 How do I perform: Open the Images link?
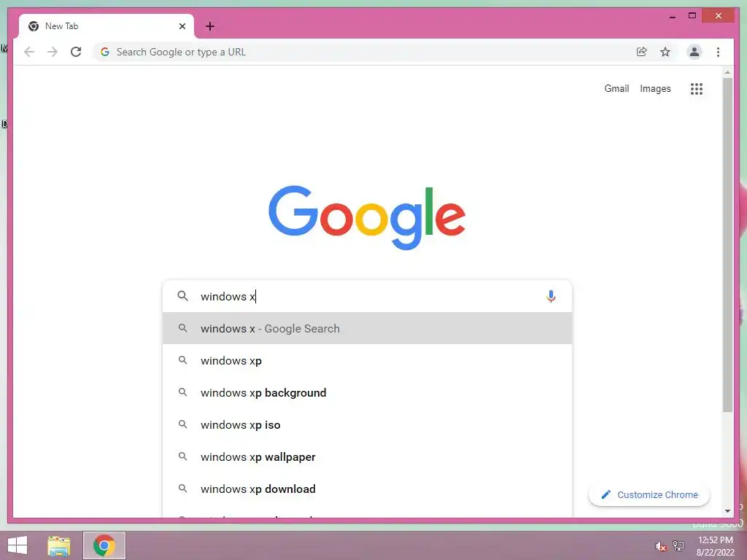(655, 88)
